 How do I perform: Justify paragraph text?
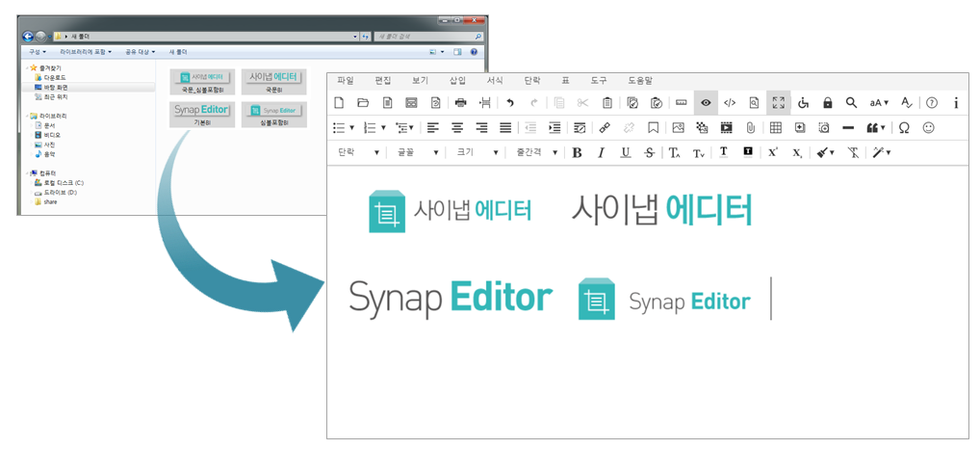[505, 127]
